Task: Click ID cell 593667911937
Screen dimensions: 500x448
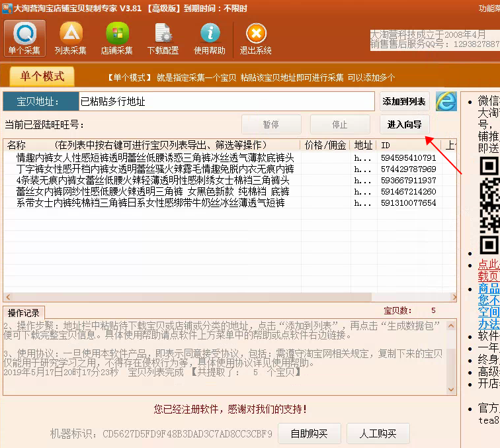Action: coord(409,180)
